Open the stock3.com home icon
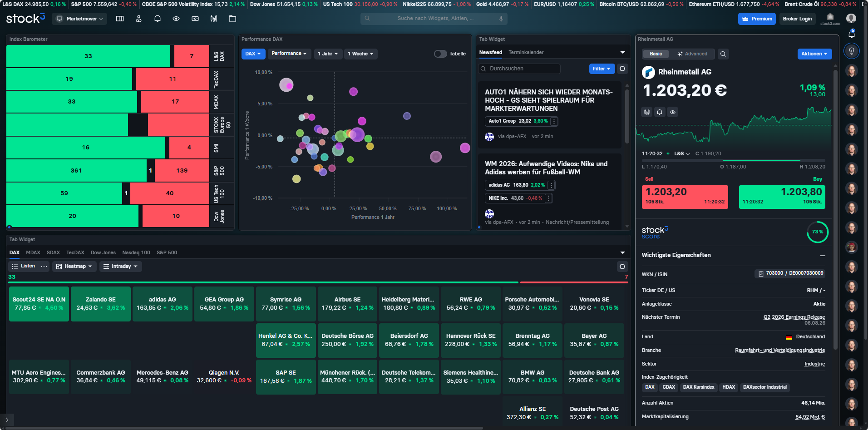868x430 pixels. pyautogui.click(x=830, y=19)
